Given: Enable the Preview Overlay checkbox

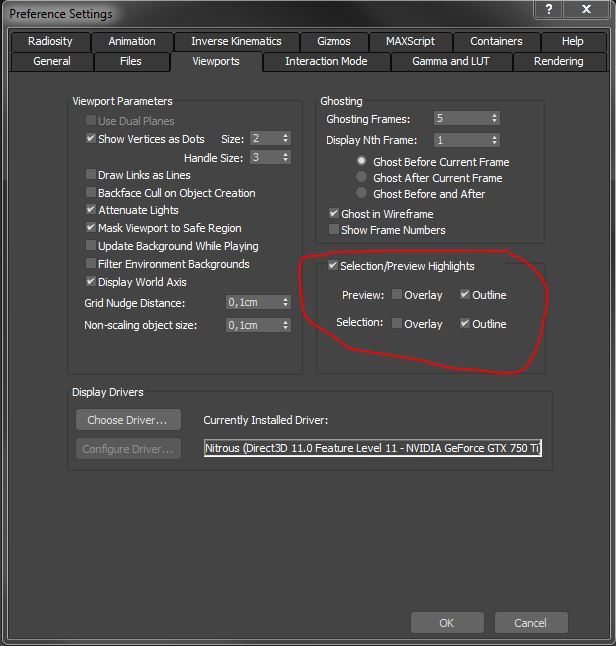Looking at the screenshot, I should click(397, 295).
